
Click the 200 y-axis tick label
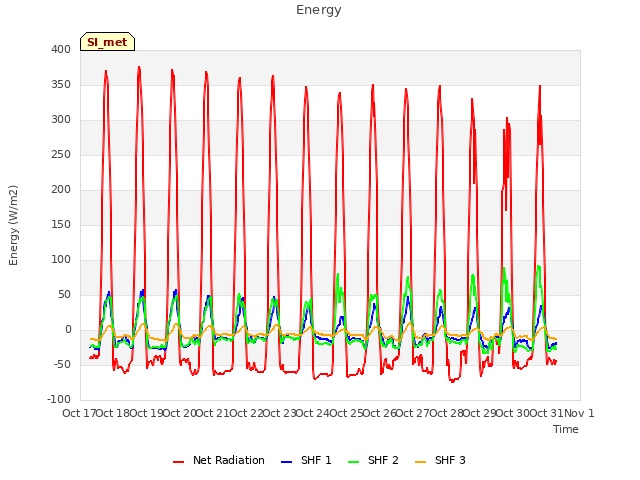click(x=61, y=189)
